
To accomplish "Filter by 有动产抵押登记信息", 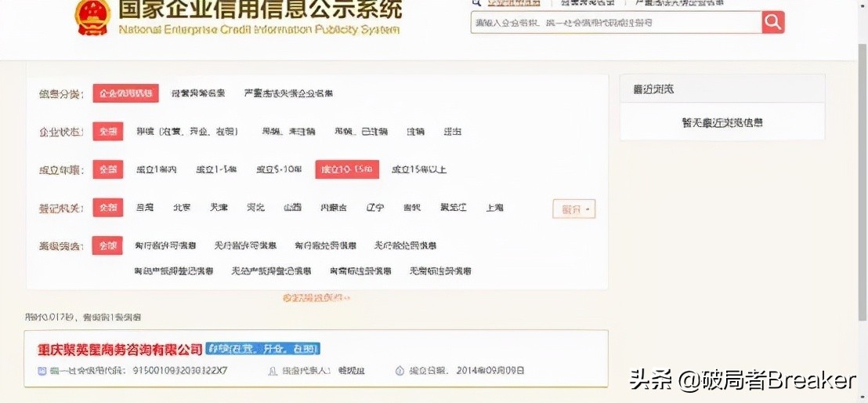I will [174, 271].
